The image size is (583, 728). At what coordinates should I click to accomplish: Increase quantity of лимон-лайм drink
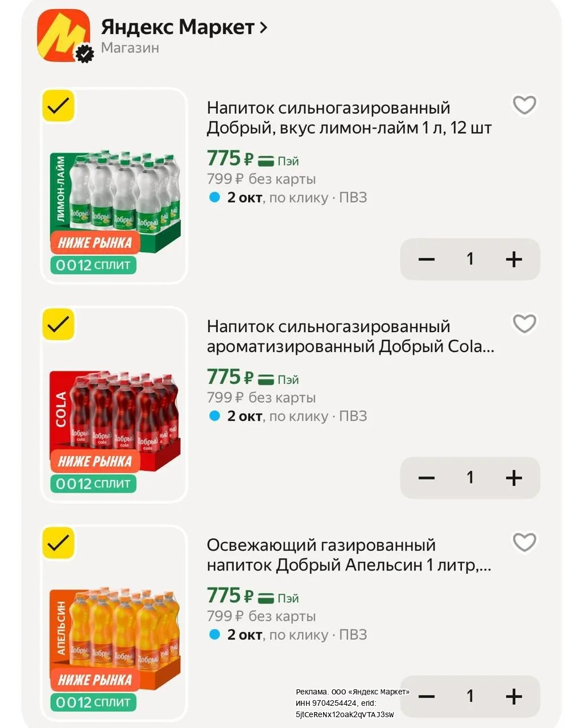pyautogui.click(x=514, y=259)
